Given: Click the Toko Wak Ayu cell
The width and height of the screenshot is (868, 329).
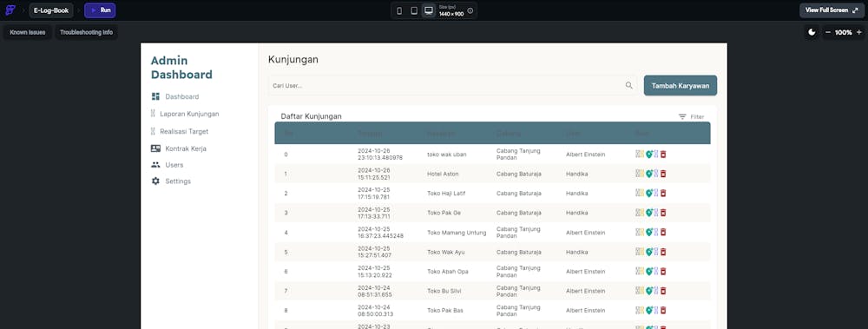Looking at the screenshot, I should pyautogui.click(x=445, y=252).
